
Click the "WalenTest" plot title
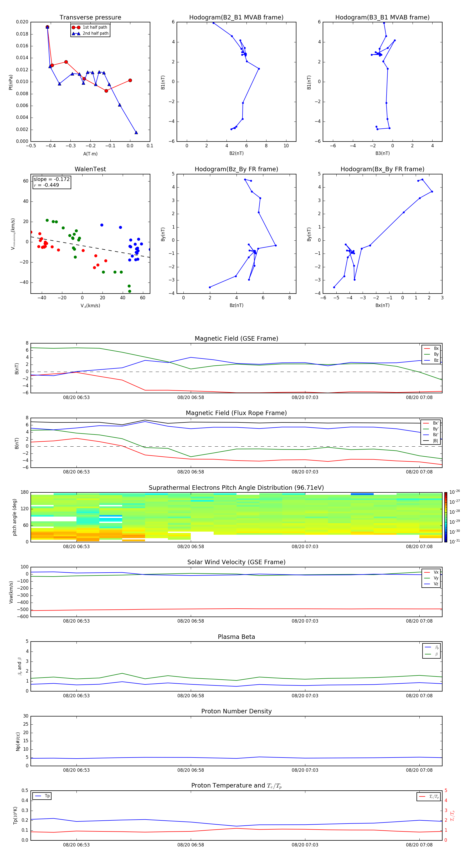click(x=90, y=169)
